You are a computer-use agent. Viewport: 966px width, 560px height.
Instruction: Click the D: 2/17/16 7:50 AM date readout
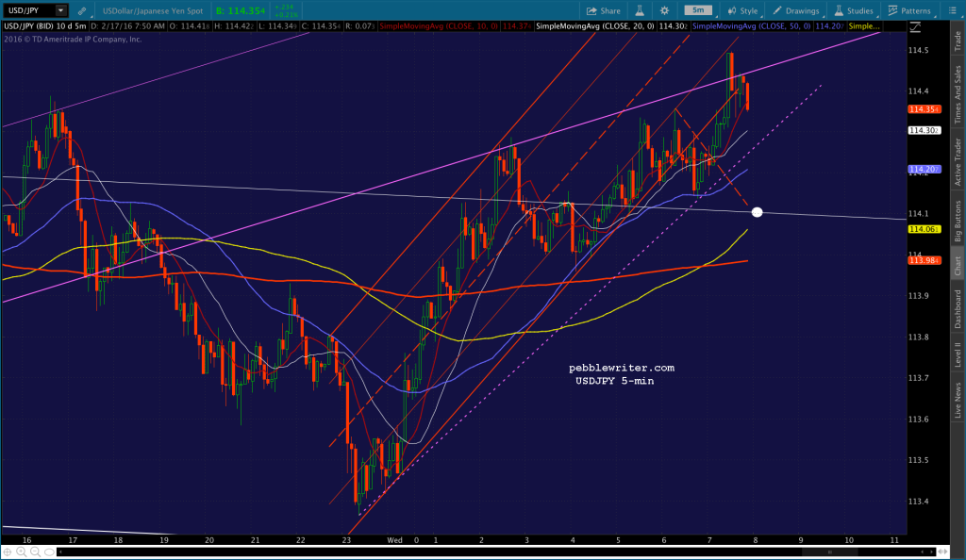click(128, 26)
